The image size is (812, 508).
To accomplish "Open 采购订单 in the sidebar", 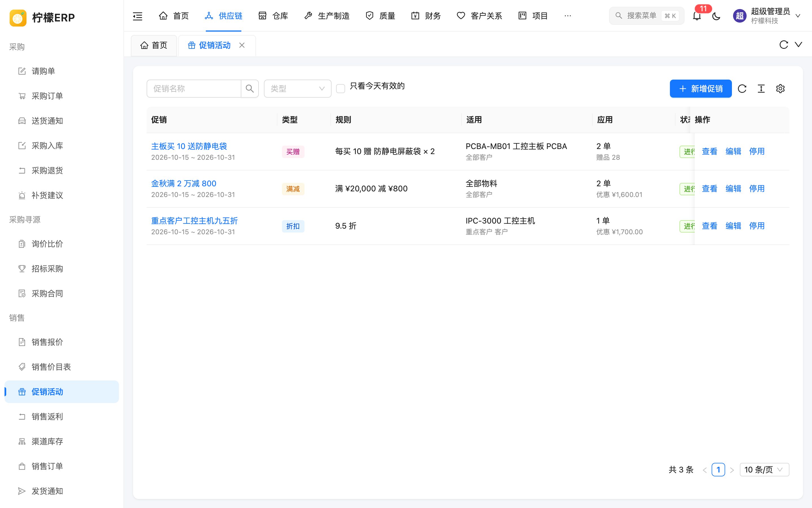I will (x=62, y=96).
